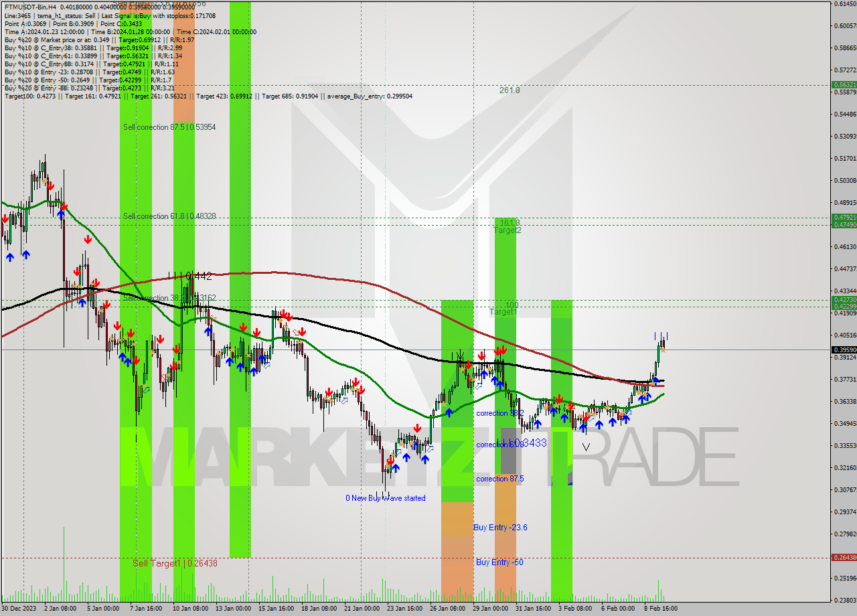Click the green 0.47921 price tag
This screenshot has height=616, width=857.
844,218
